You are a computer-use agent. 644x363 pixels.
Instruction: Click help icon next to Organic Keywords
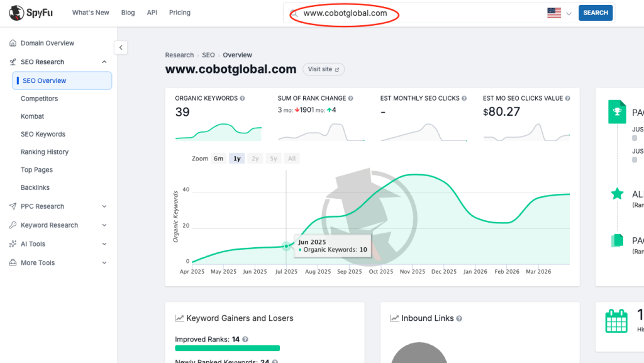(x=242, y=99)
